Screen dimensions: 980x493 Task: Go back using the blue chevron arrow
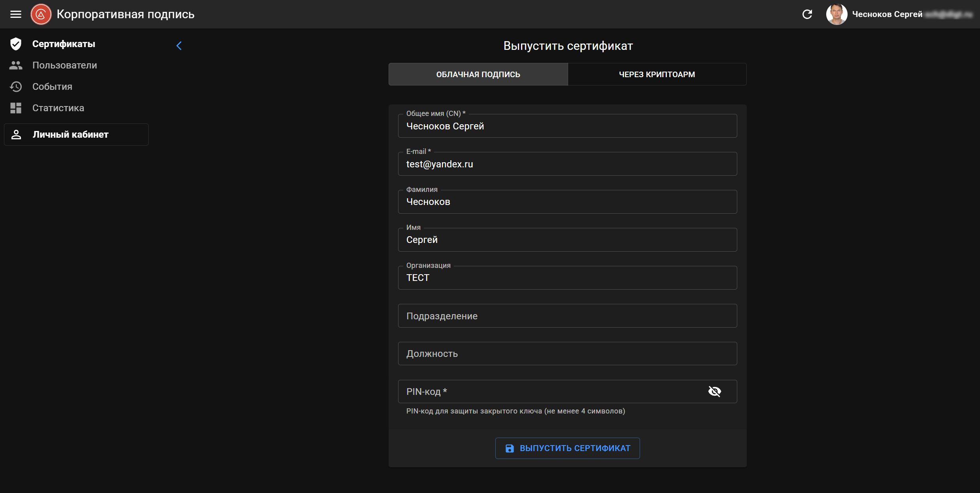pos(179,46)
